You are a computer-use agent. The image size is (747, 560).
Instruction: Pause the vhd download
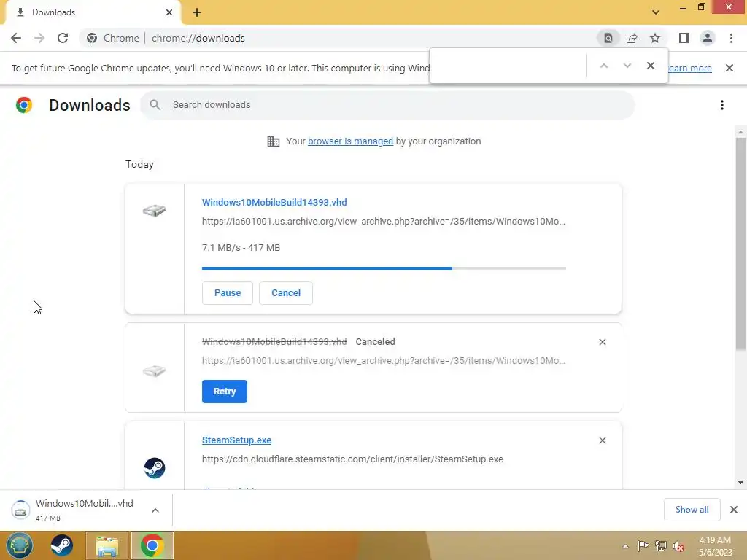pyautogui.click(x=228, y=293)
